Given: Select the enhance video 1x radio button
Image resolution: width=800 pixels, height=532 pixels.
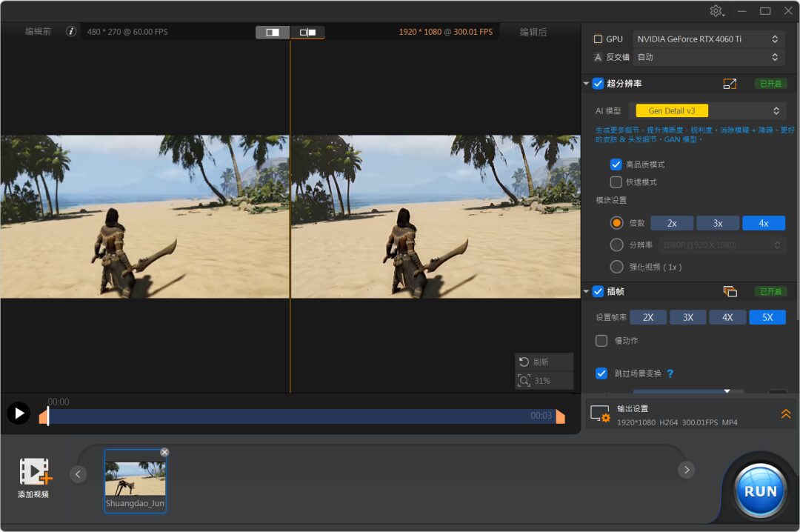Looking at the screenshot, I should point(616,267).
